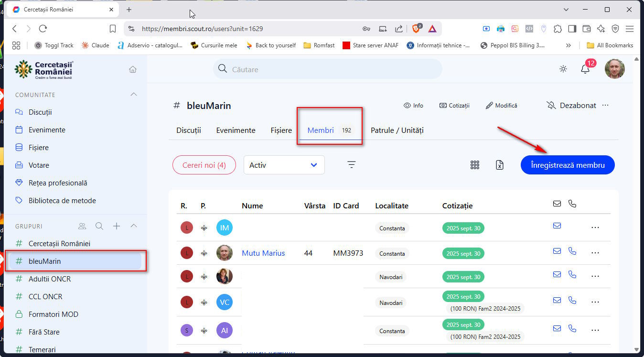Viewport: 644px width, 357px height.
Task: Collapse the COMUNITATE section
Action: [x=134, y=95]
